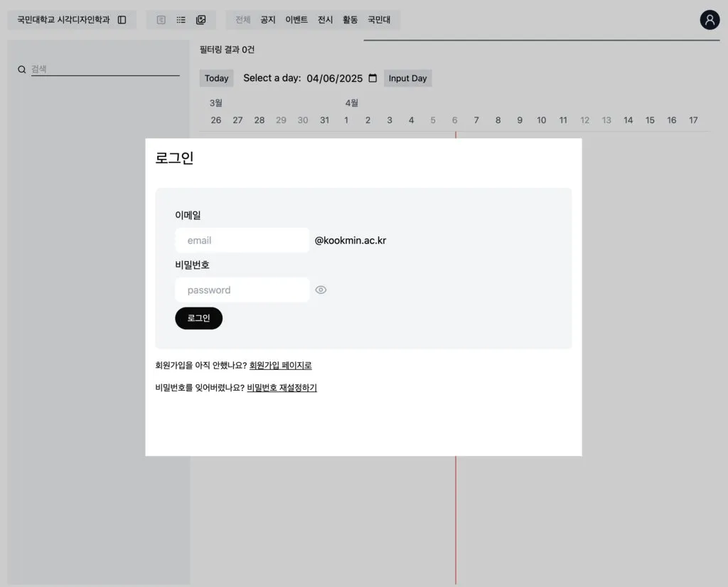Select the 전시 filter tab
This screenshot has width=728, height=587.
pos(325,20)
